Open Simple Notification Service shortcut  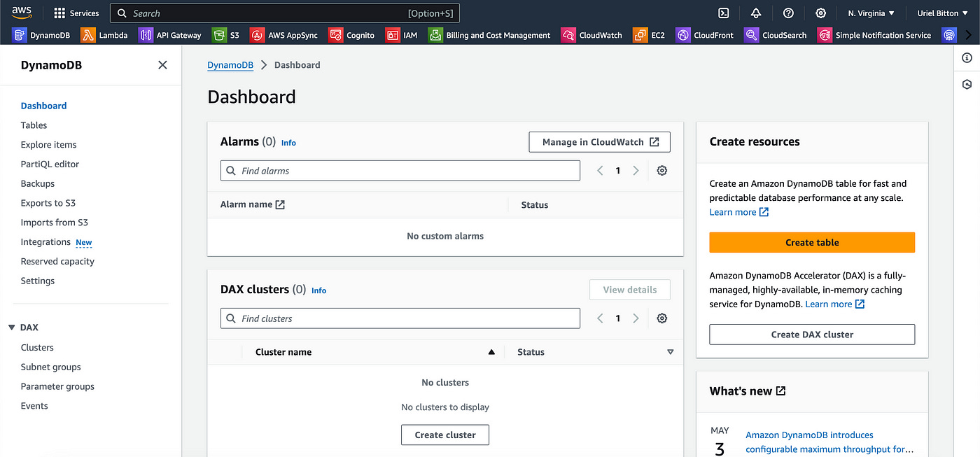pos(874,35)
